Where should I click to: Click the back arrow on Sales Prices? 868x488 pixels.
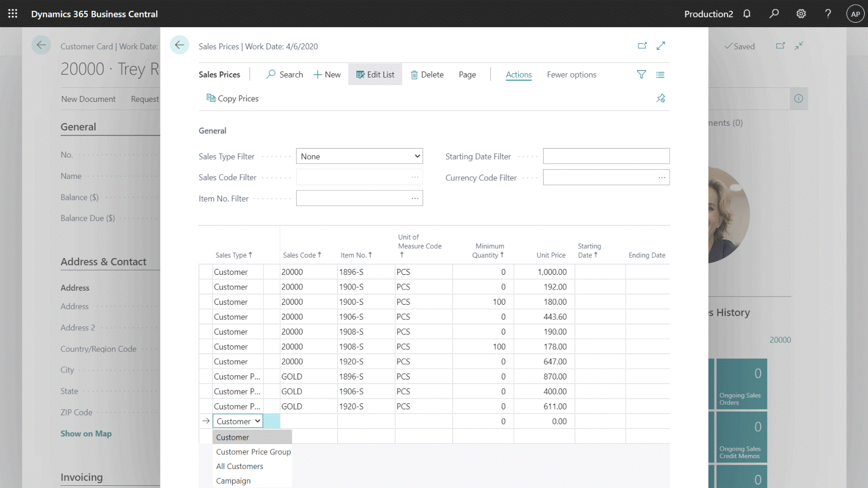tap(180, 45)
